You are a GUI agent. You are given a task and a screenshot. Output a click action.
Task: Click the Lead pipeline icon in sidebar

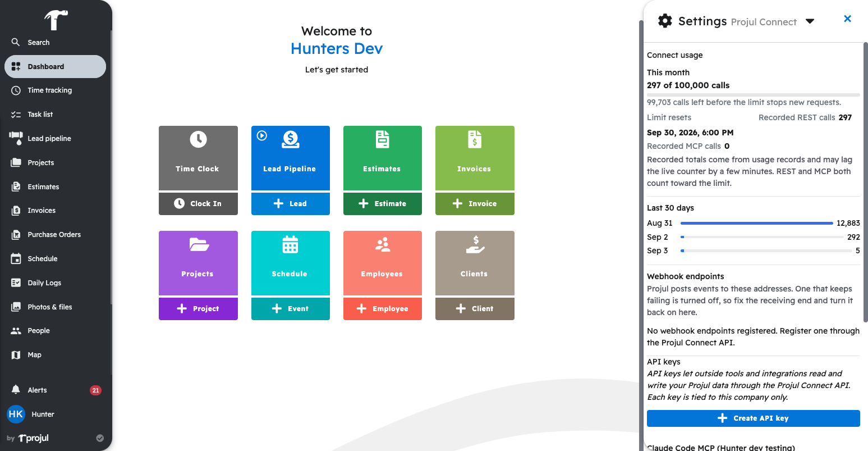pyautogui.click(x=16, y=138)
